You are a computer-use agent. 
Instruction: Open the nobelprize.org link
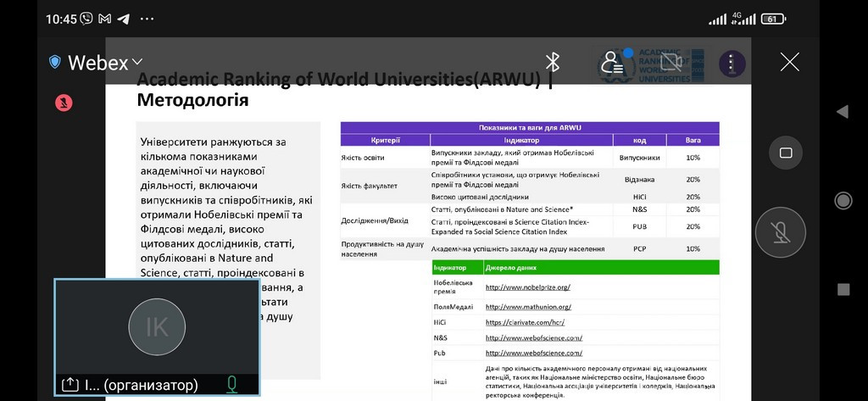(x=527, y=287)
